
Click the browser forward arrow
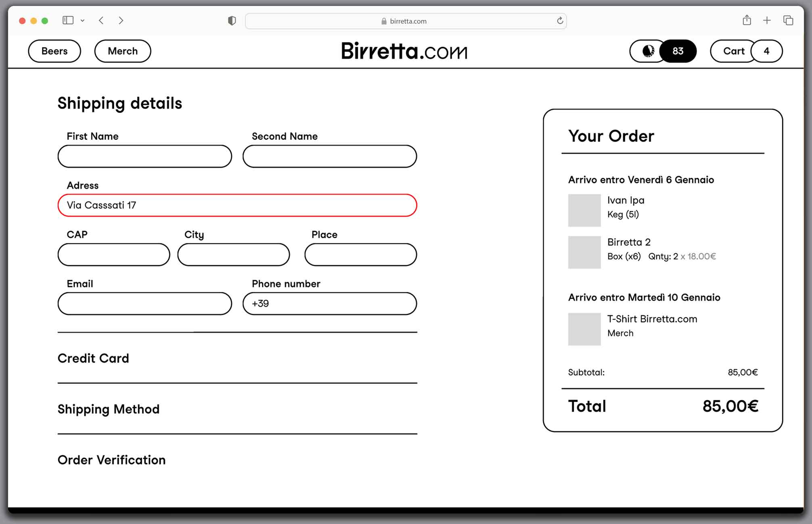click(x=121, y=20)
